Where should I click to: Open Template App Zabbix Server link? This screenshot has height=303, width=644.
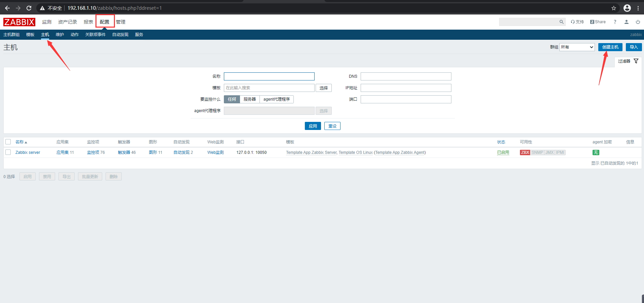[x=311, y=153]
